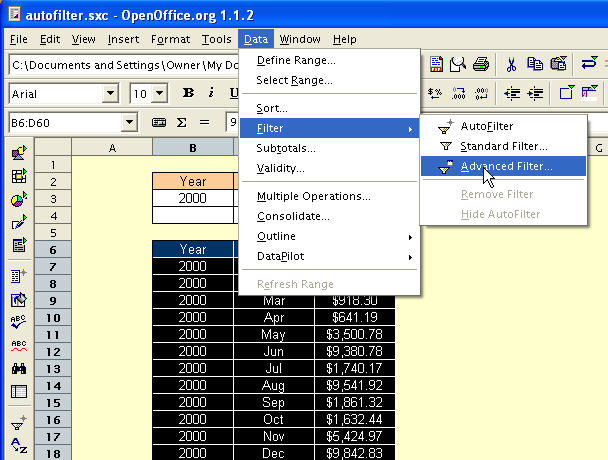Click the Spellcheck ABC checkmark icon
Viewport: 608px width, 460px height.
coord(19,322)
